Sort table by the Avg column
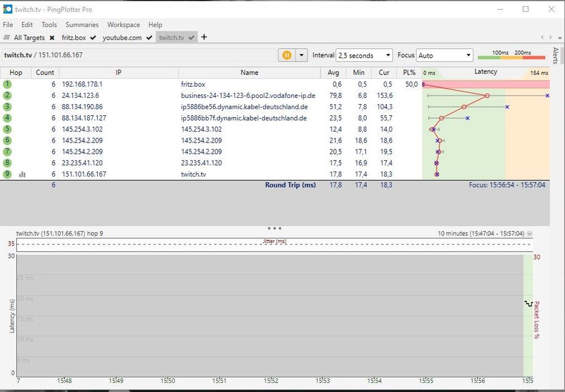This screenshot has width=565, height=392. click(x=333, y=72)
